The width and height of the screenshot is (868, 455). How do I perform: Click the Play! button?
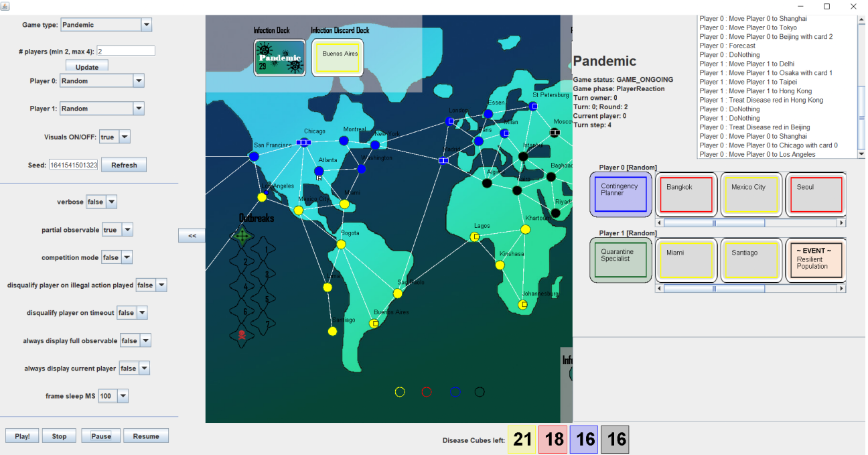(x=23, y=436)
